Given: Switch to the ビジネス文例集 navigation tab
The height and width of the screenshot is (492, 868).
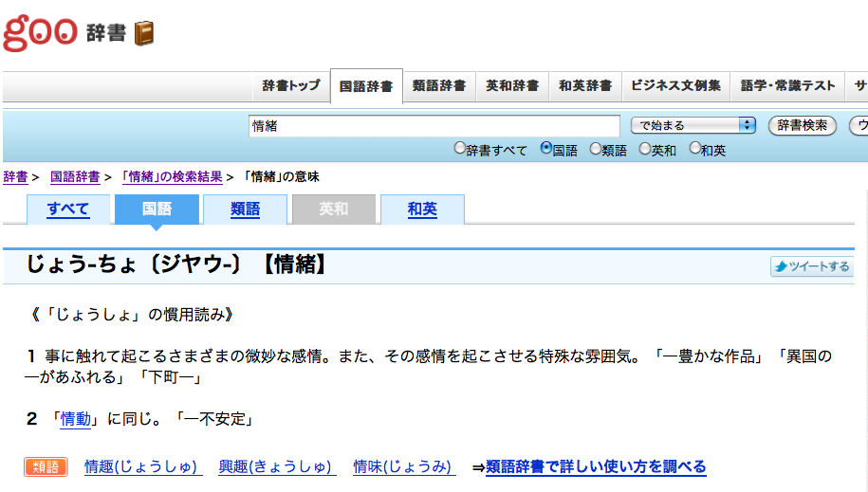Looking at the screenshot, I should [675, 85].
